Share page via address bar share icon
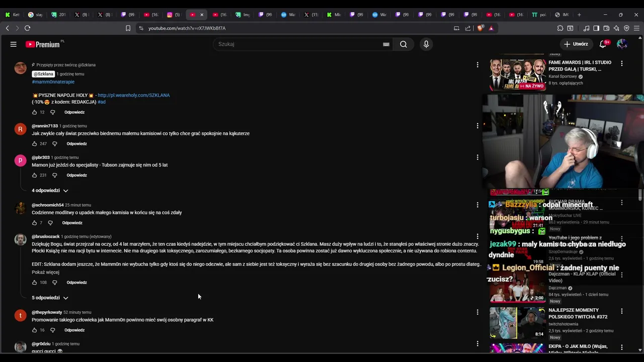Viewport: 644px width, 362px height. (x=468, y=28)
